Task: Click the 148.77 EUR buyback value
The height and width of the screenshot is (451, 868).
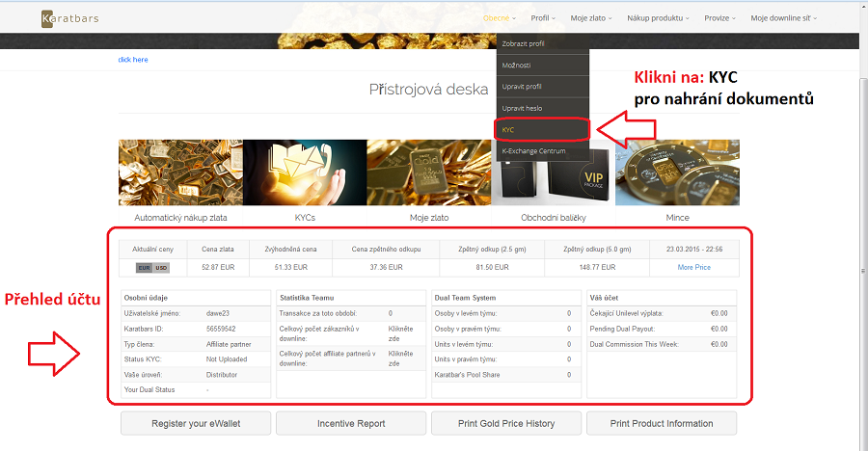Action: [x=597, y=267]
